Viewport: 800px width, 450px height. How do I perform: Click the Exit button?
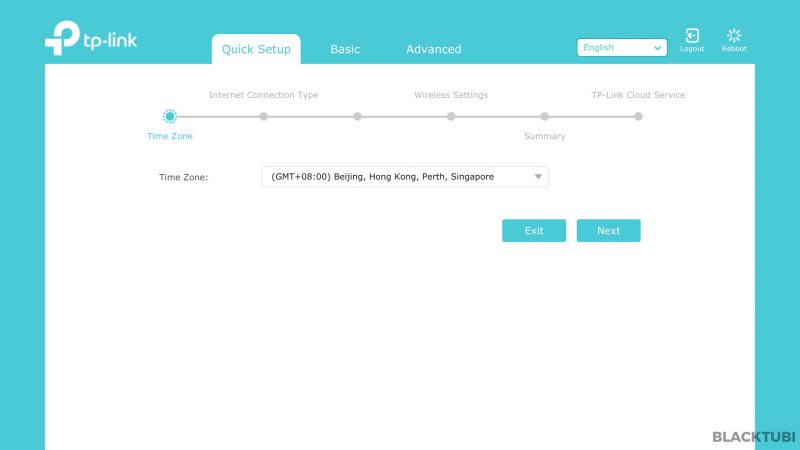click(x=534, y=231)
